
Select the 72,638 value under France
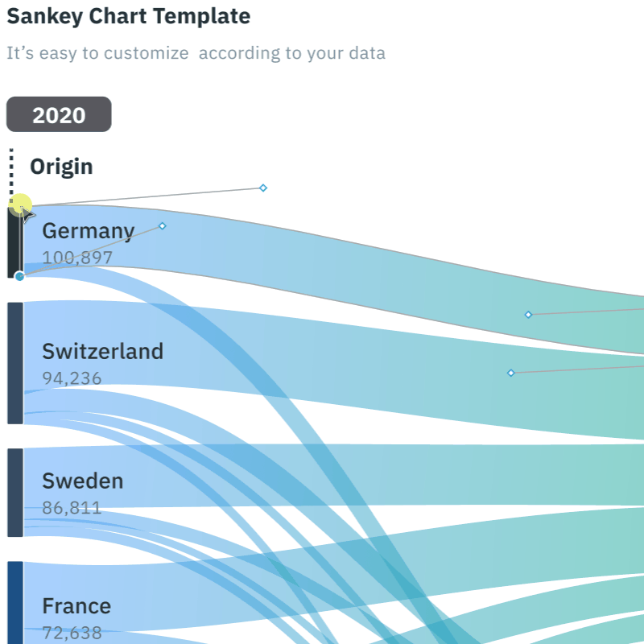click(72, 632)
